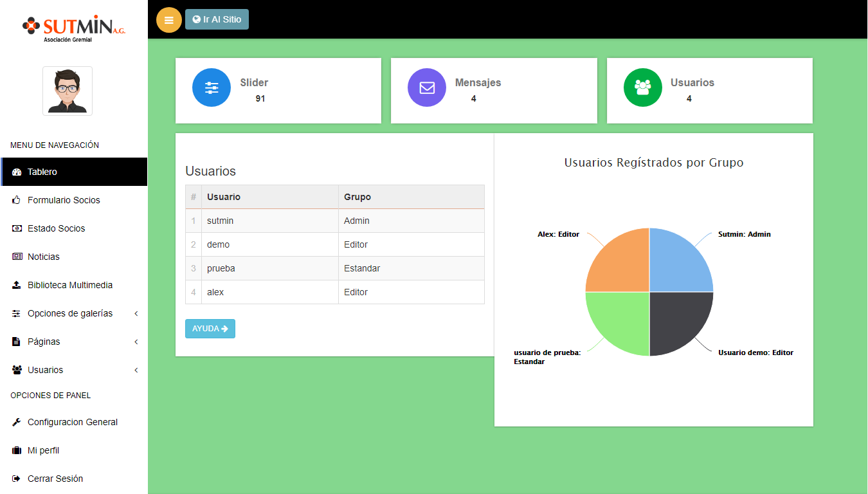
Task: Click the Configuracion General wrench icon
Action: (17, 423)
